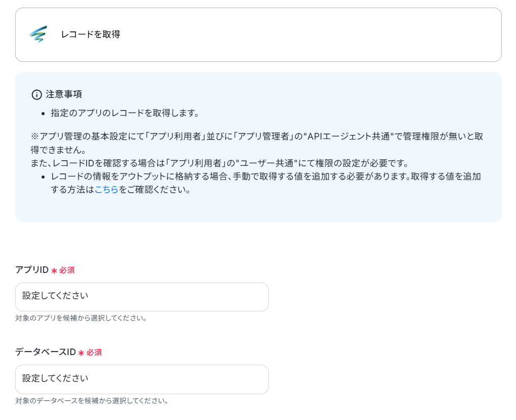The image size is (516, 420).
Task: Click the 必須 marker next to データベースID
Action: pos(94,353)
